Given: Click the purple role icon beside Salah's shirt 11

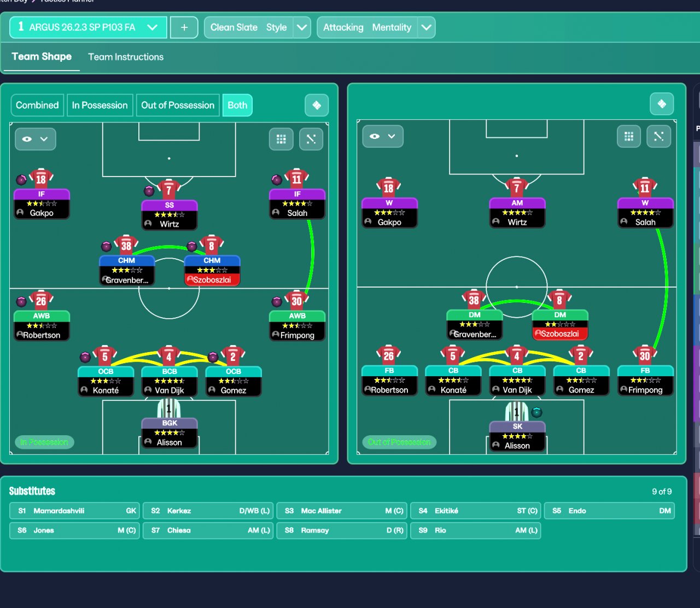Looking at the screenshot, I should (277, 179).
